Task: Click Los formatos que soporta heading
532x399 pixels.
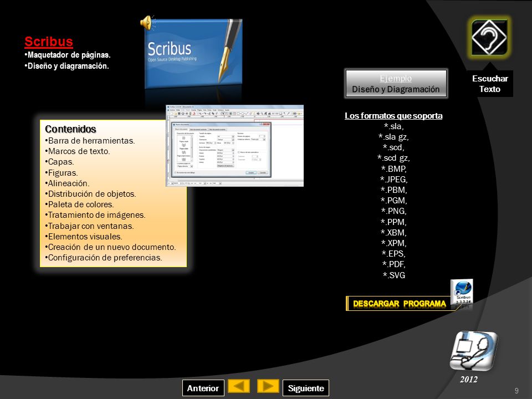Action: pyautogui.click(x=393, y=116)
